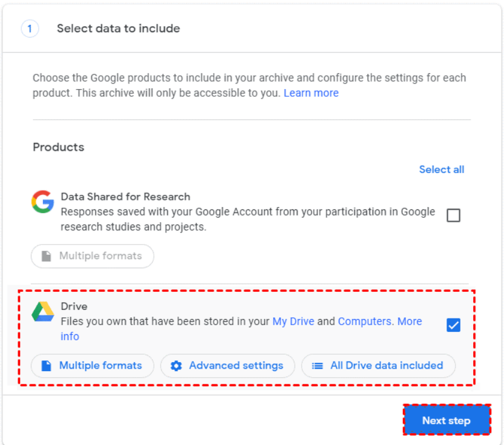Click the step 1 circle indicator
Image resolution: width=504 pixels, height=445 pixels.
[x=30, y=28]
